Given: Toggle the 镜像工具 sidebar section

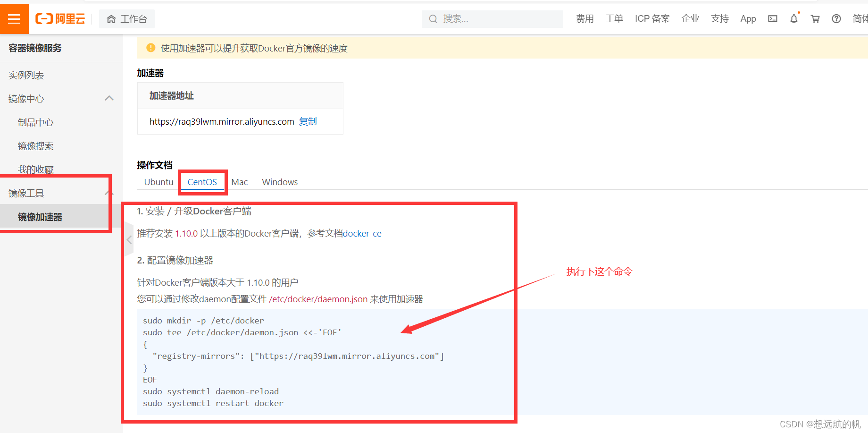Looking at the screenshot, I should (x=61, y=193).
